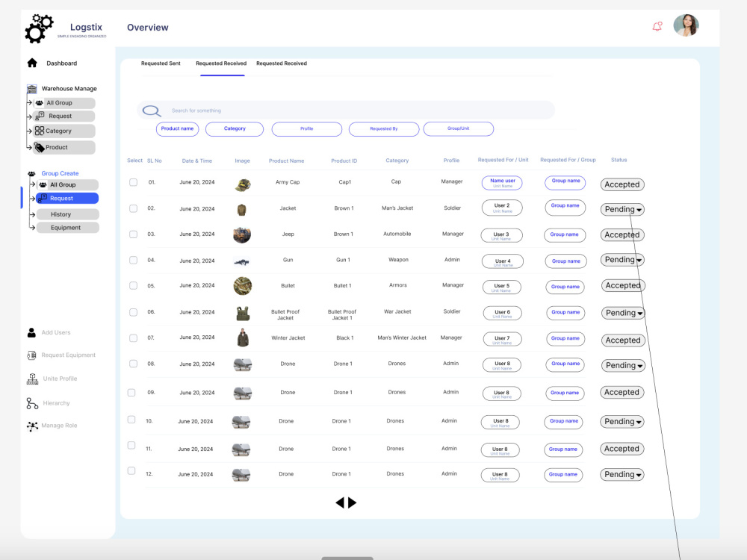Click the Warehouse Manage building icon

click(x=32, y=89)
